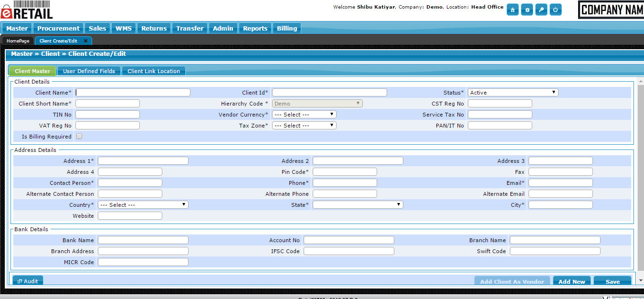Click the Audit button
This screenshot has height=299, width=644.
pyautogui.click(x=28, y=281)
